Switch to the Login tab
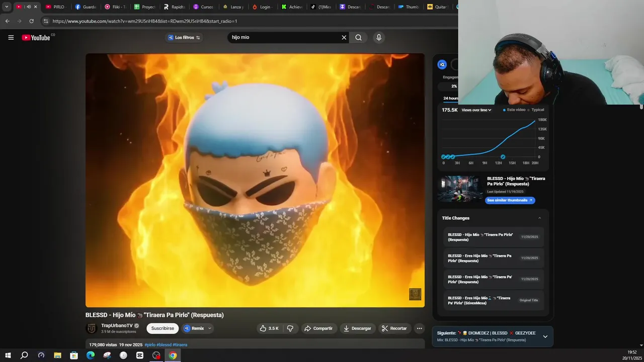 click(263, 7)
